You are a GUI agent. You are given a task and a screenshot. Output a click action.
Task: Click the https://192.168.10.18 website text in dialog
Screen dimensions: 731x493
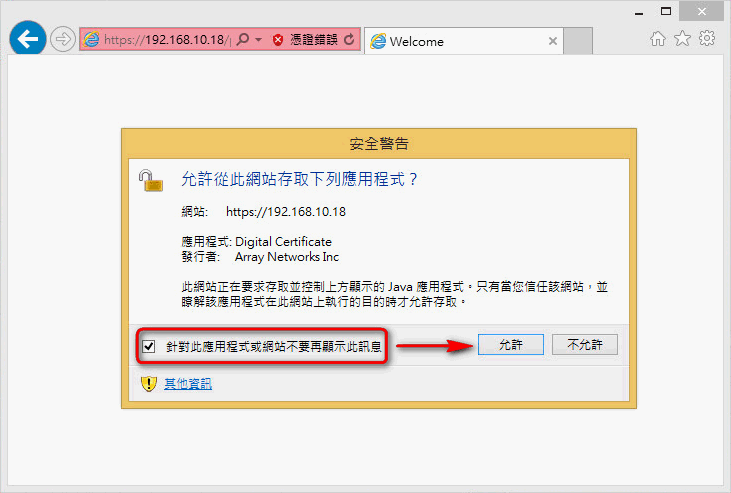coord(286,212)
